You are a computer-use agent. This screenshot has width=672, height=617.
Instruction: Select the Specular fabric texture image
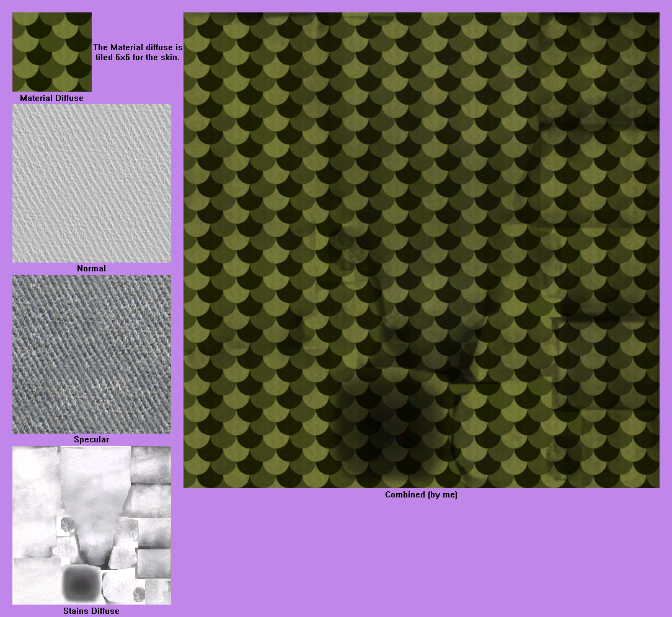point(92,354)
